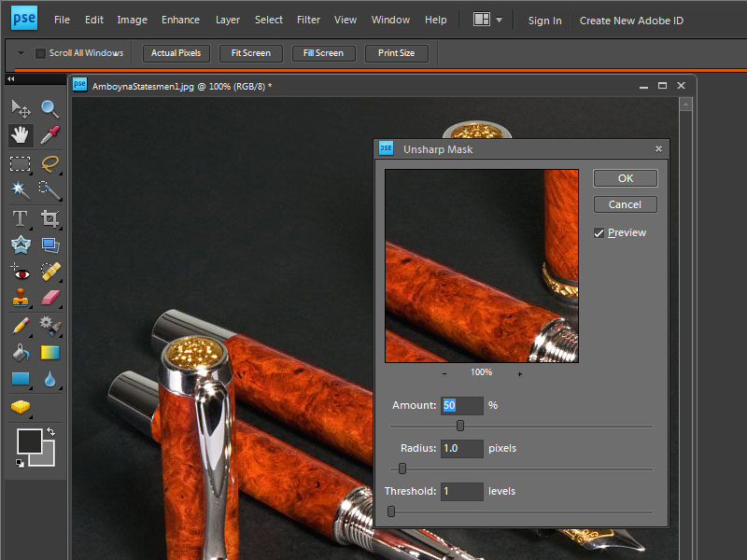This screenshot has height=560, width=747.
Task: Activate the Crop tool
Action: coord(49,218)
